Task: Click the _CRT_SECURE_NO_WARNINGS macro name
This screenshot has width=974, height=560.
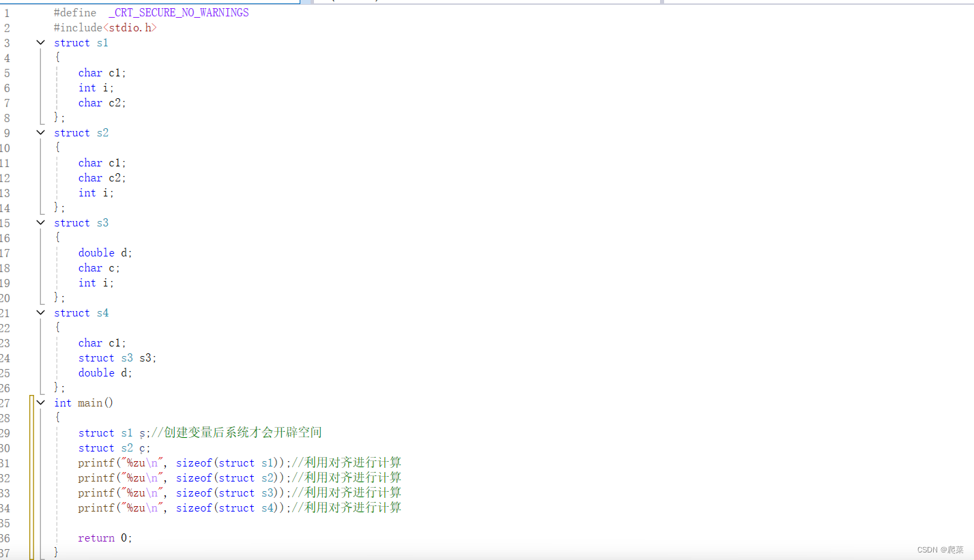Action: [179, 12]
